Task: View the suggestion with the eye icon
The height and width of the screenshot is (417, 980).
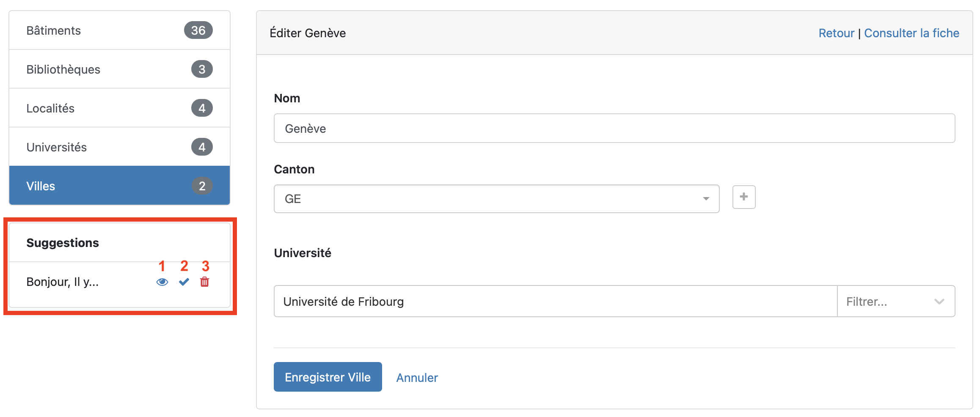Action: (x=162, y=282)
